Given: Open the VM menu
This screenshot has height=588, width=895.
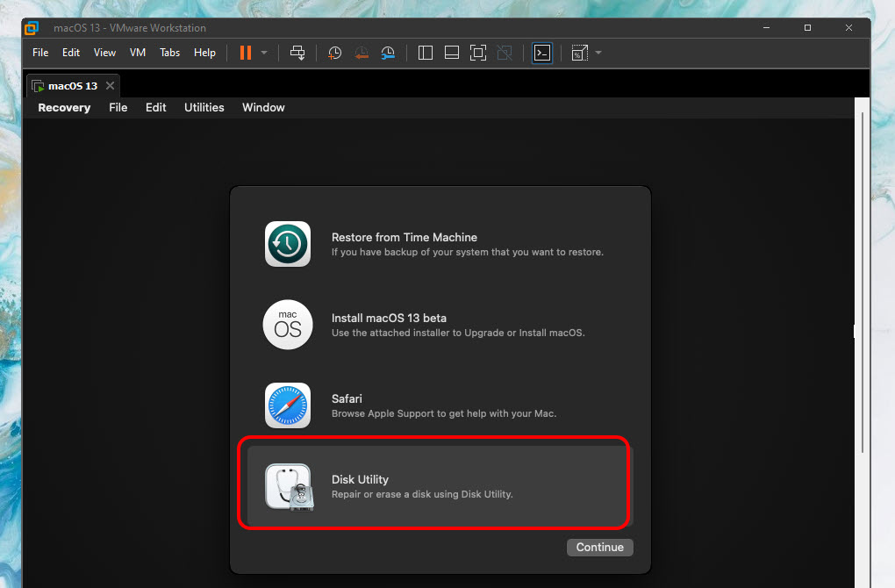Looking at the screenshot, I should coord(138,53).
